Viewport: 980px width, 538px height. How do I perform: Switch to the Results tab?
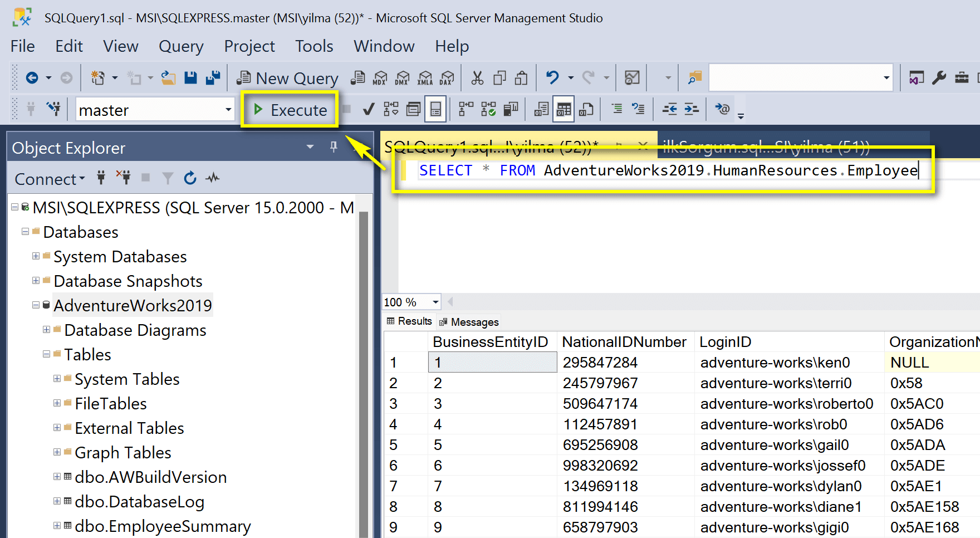click(x=409, y=321)
